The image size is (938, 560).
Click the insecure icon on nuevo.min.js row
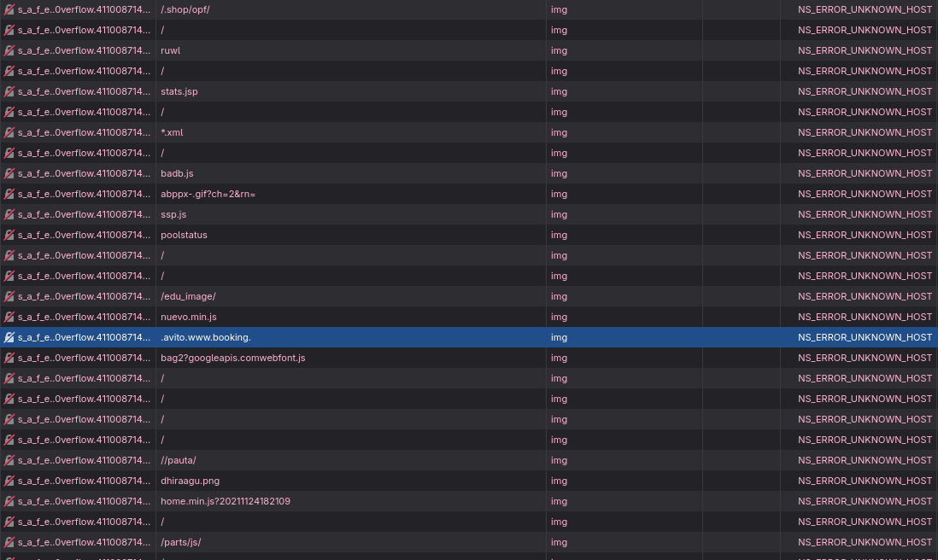9,317
